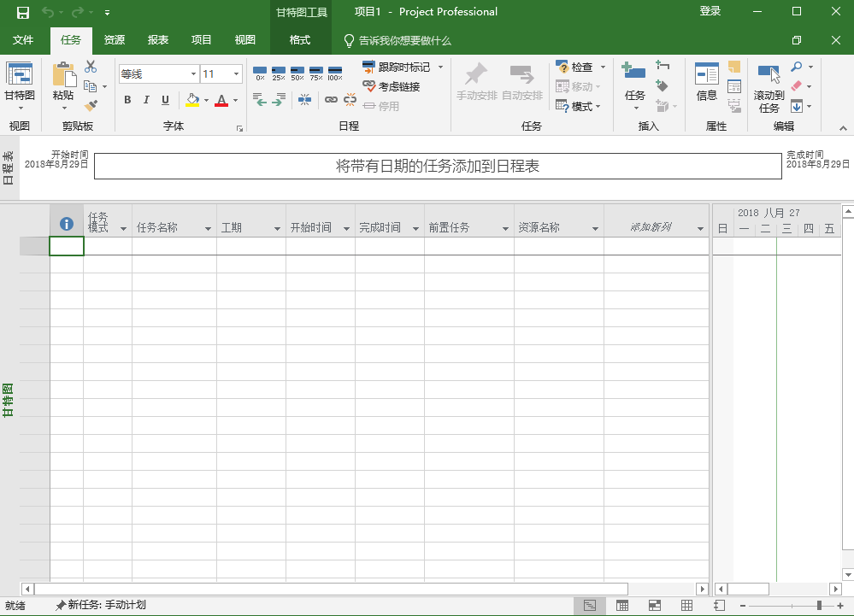Switch to Task Usage view in status bar
The width and height of the screenshot is (854, 616).
pos(622,605)
